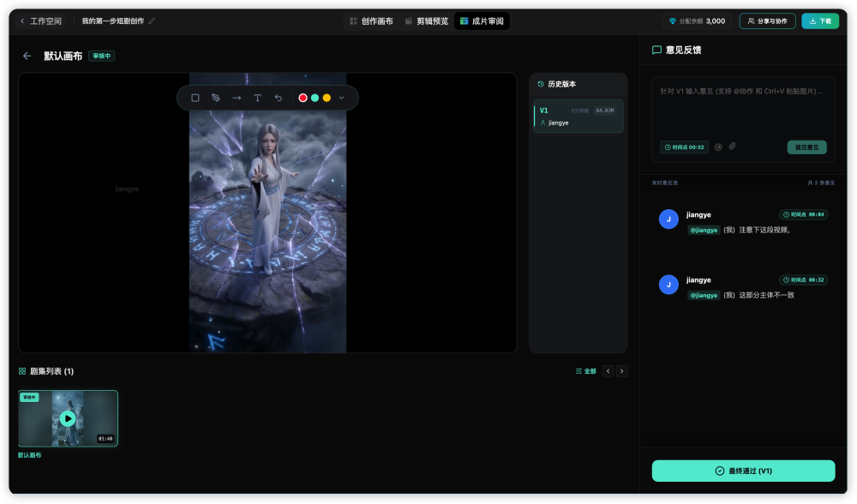Click the 剧集列表 grid icon

click(22, 371)
